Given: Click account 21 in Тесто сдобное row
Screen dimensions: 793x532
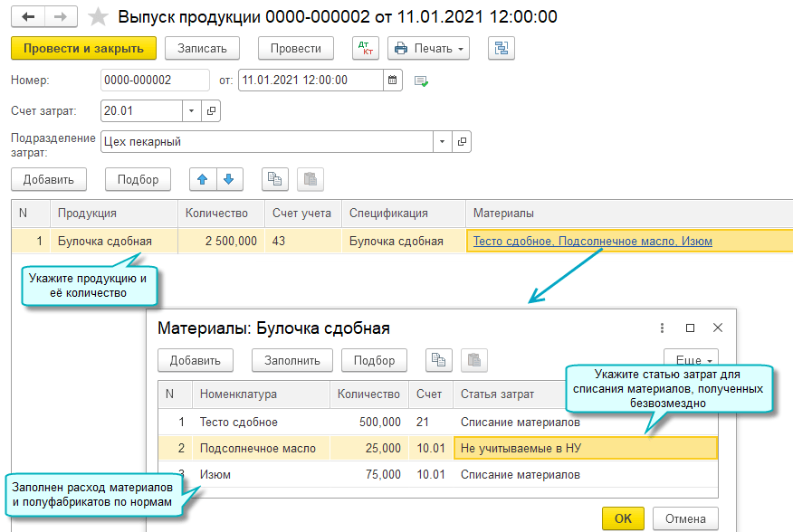Looking at the screenshot, I should tap(431, 422).
